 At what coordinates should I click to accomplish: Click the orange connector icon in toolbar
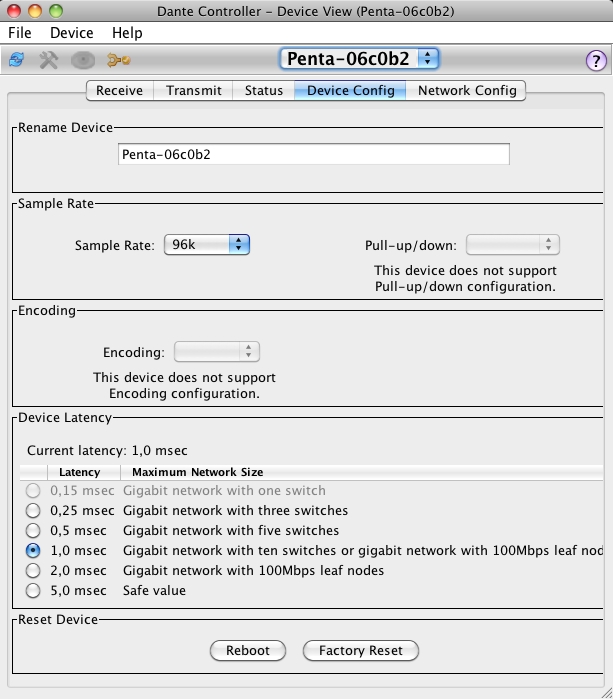(118, 60)
